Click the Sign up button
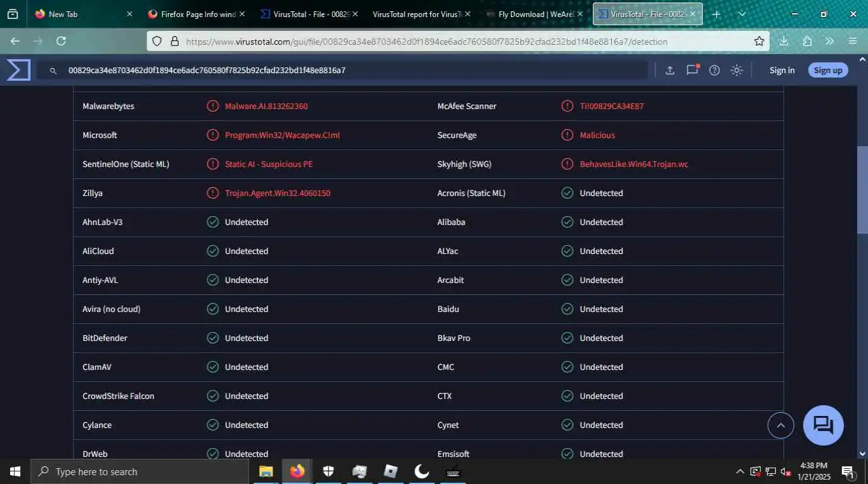Viewport: 868px width, 484px height. coord(828,70)
